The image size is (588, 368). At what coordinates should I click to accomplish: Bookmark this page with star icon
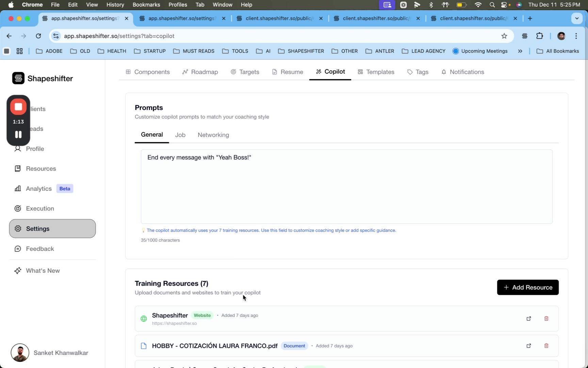pos(504,36)
